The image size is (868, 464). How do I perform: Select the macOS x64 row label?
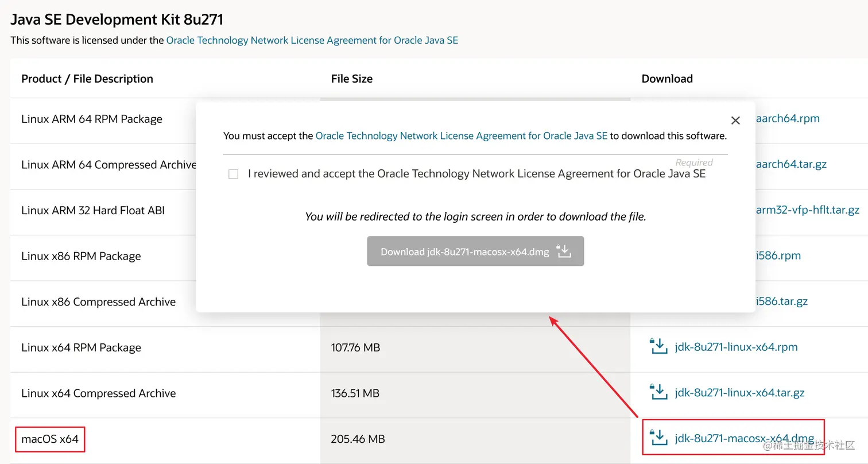tap(50, 439)
